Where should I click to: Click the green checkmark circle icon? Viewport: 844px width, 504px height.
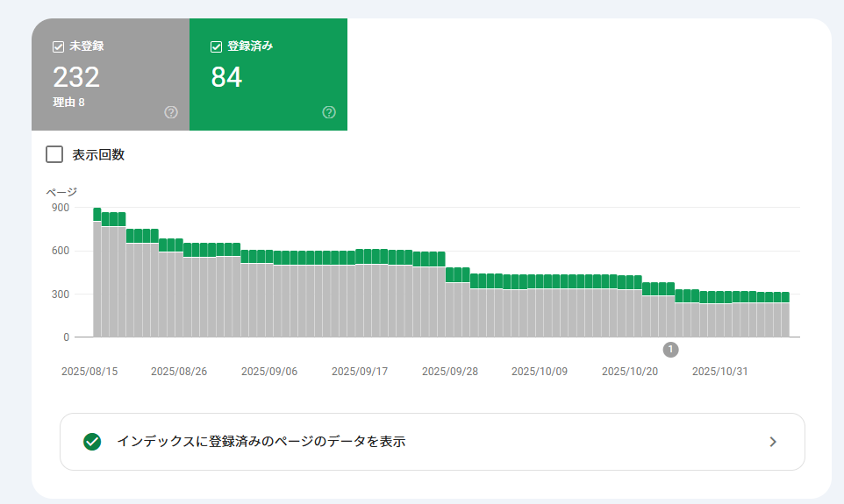click(x=92, y=442)
